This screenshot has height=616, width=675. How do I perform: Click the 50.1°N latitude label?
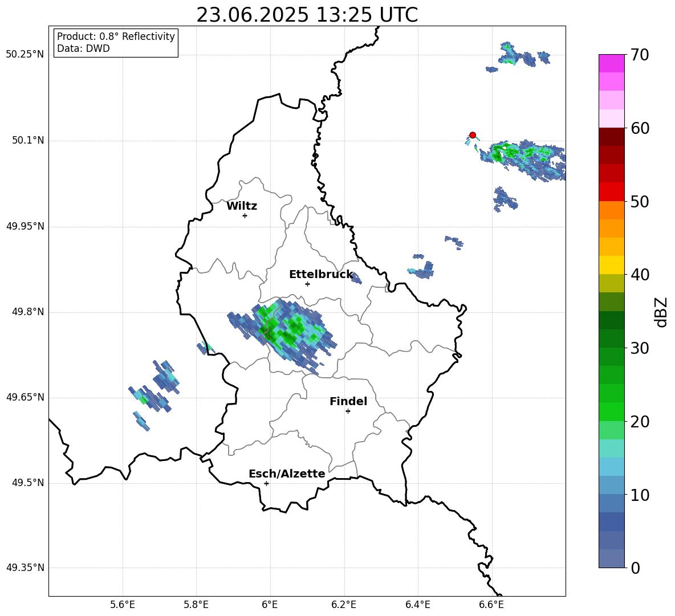tap(29, 141)
